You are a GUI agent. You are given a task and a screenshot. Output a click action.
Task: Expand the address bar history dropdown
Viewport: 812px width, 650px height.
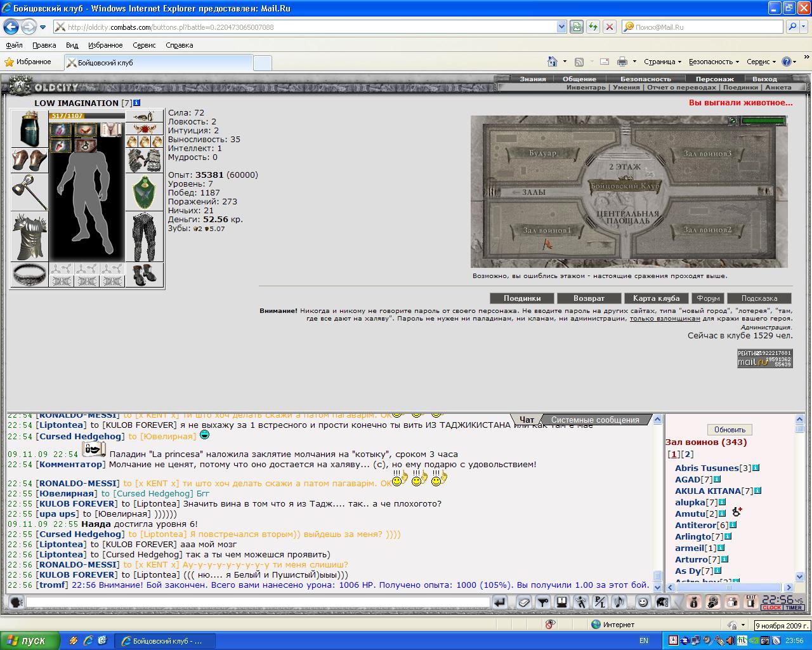[x=561, y=27]
